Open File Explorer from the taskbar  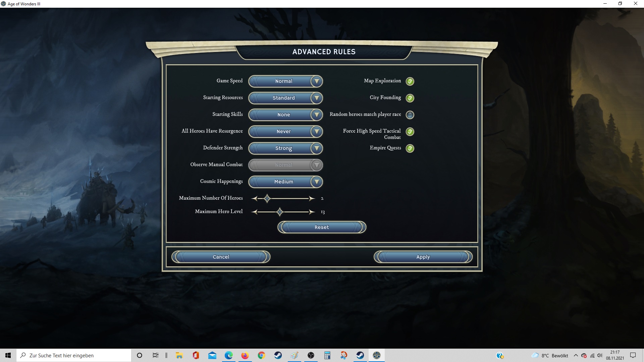point(179,355)
